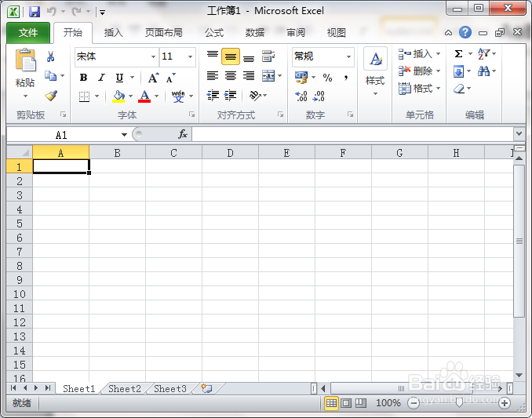Viewport: 532px width, 418px height.
Task: Click Top Align icon
Action: 213,56
